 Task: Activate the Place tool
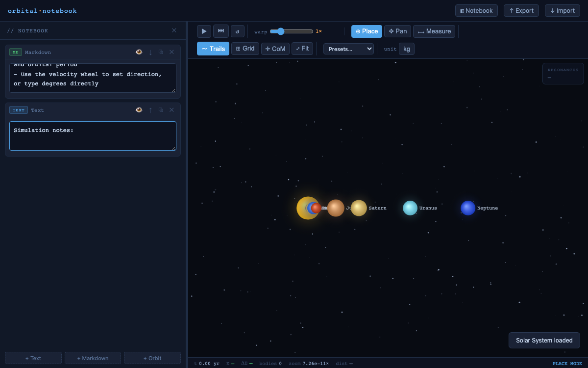coord(367,31)
